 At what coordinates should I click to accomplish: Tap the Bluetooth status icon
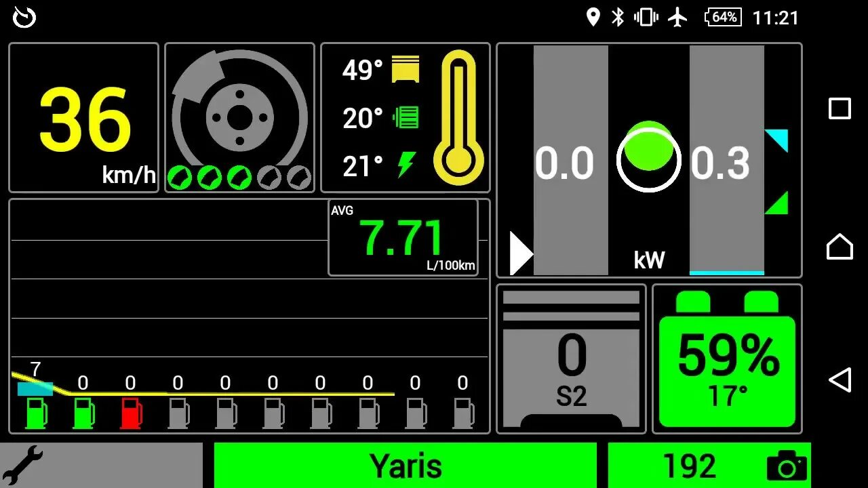[617, 17]
